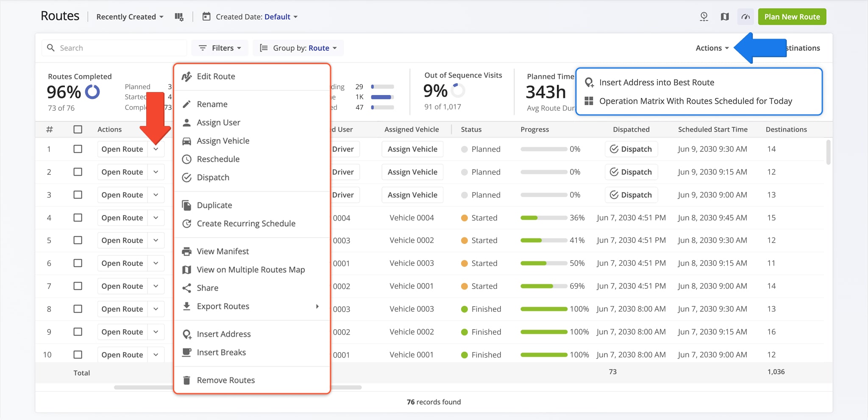Click the Search input field
868x420 pixels.
point(114,48)
